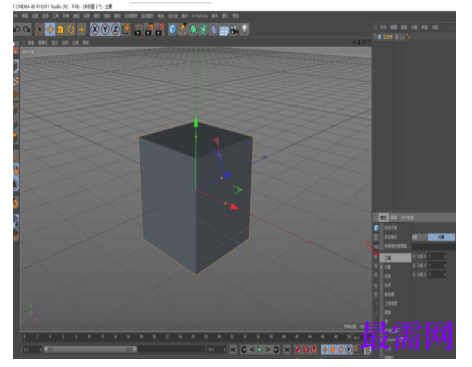Click the Floor environment icon
This screenshot has height=367, width=472.
point(224,30)
